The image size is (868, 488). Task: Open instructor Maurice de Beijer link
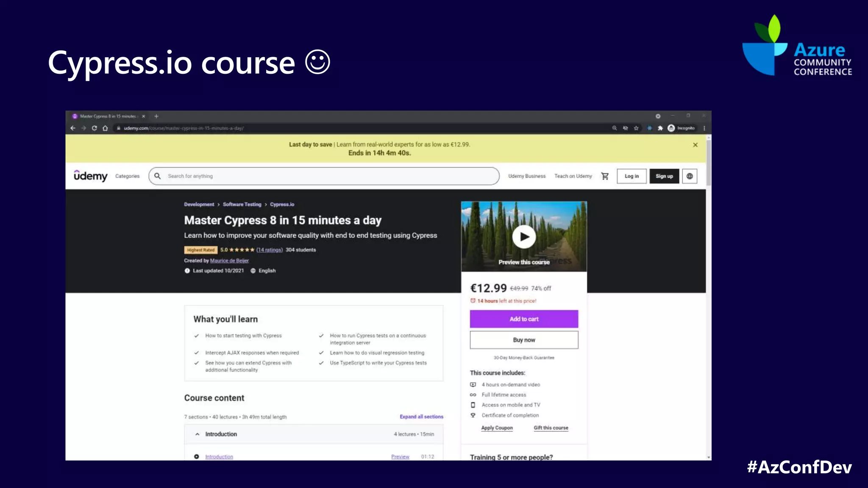pos(229,261)
